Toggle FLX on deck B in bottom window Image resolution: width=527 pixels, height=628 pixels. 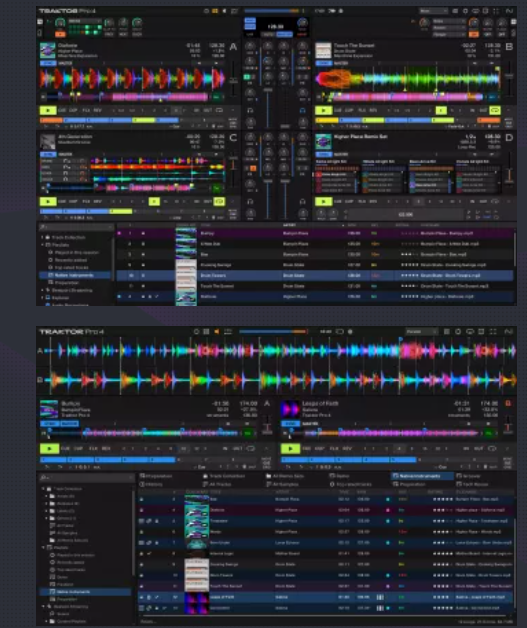pos(334,449)
